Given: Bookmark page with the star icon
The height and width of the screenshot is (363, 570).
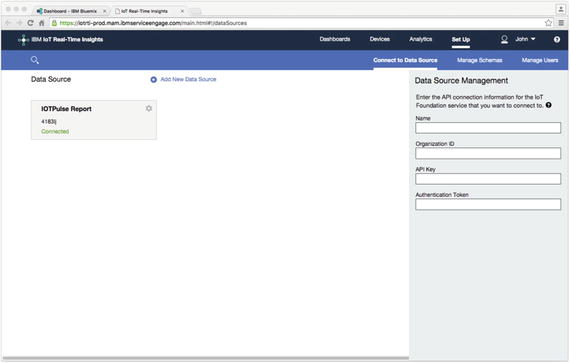Looking at the screenshot, I should (x=548, y=23).
